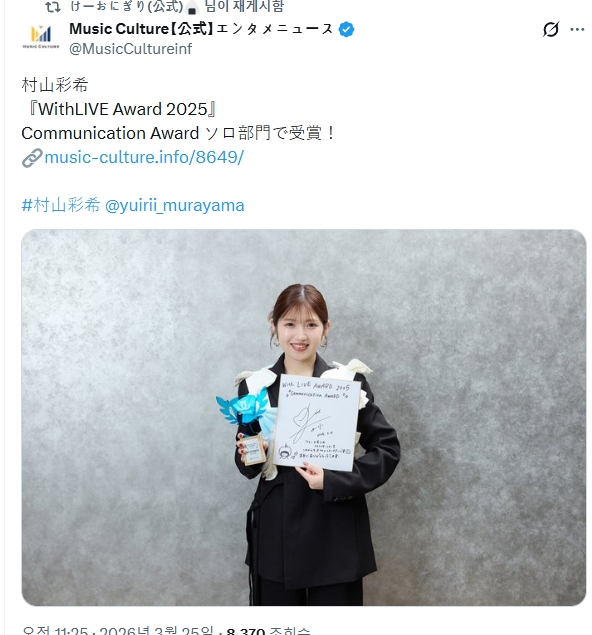
Task: Open the attached award photo
Action: (304, 418)
